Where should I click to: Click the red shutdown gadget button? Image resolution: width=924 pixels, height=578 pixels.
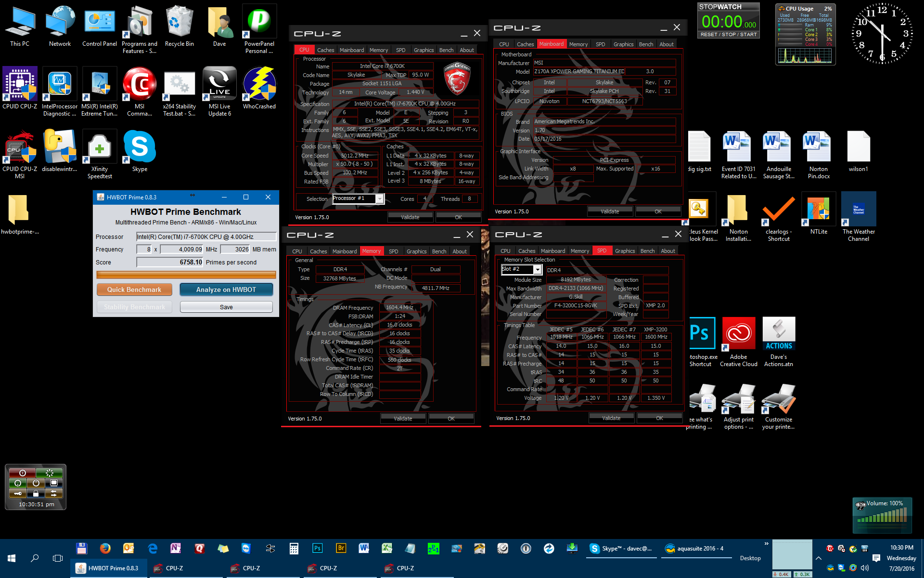[x=22, y=473]
